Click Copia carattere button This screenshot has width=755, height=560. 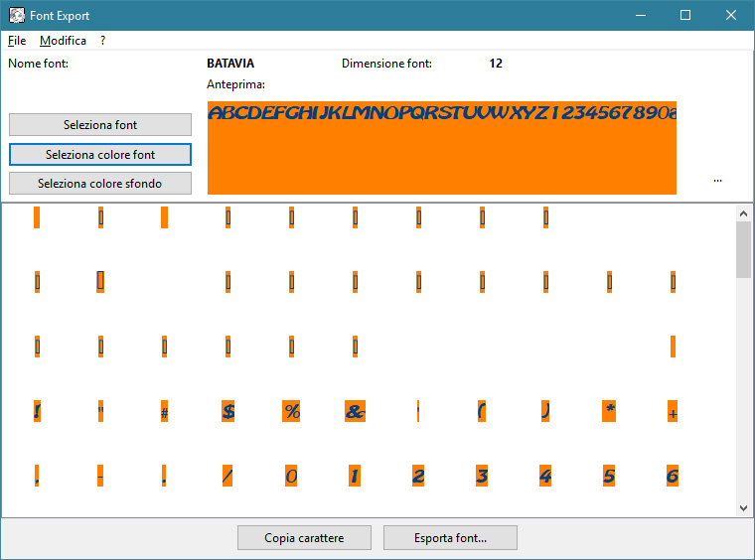304,538
